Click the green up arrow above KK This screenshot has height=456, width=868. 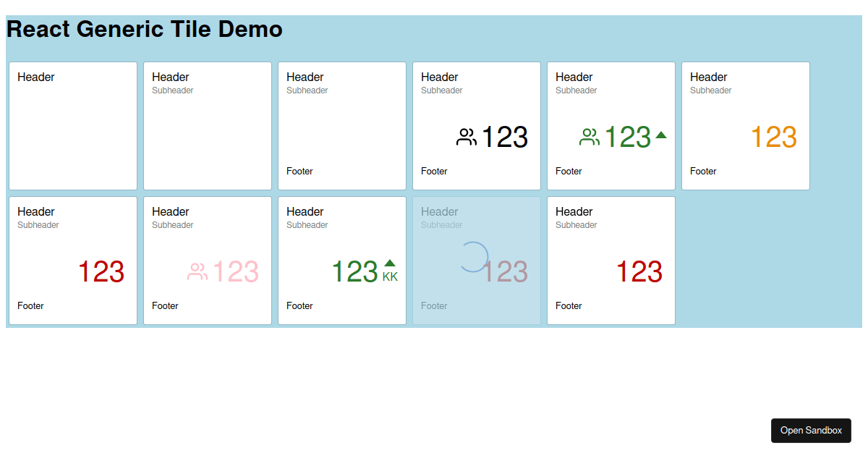click(390, 263)
